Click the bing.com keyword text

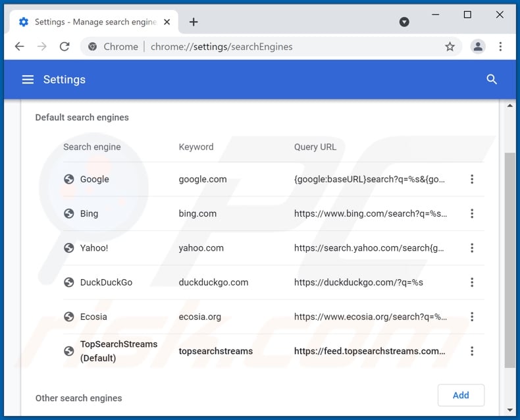[197, 213]
